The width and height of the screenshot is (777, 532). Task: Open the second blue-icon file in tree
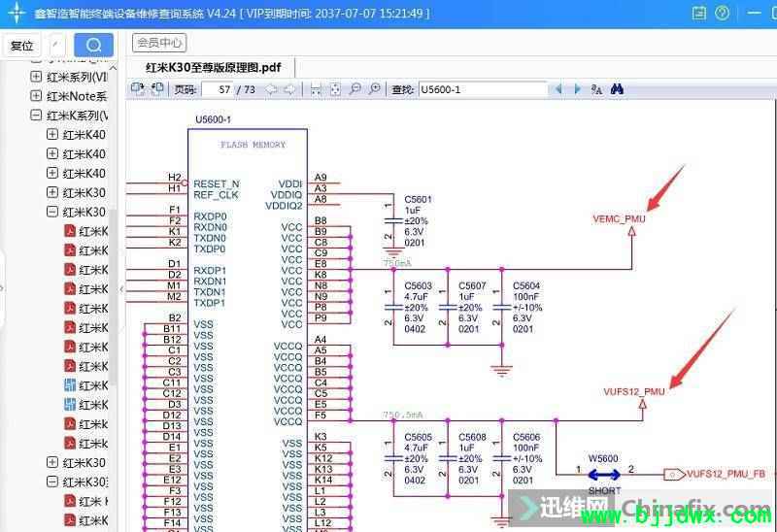click(70, 405)
